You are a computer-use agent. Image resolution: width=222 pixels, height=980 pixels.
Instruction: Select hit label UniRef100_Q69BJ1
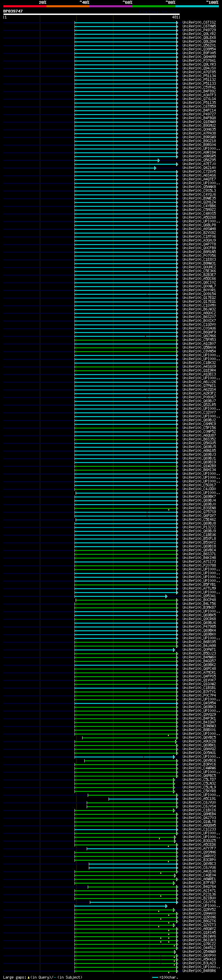click(x=199, y=459)
